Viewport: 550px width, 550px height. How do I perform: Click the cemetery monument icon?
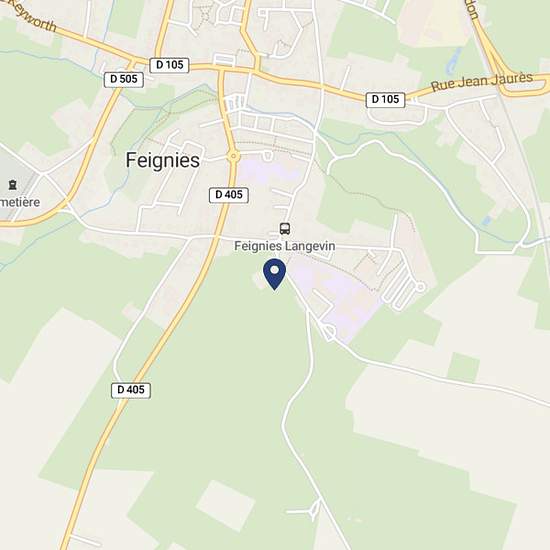click(13, 184)
